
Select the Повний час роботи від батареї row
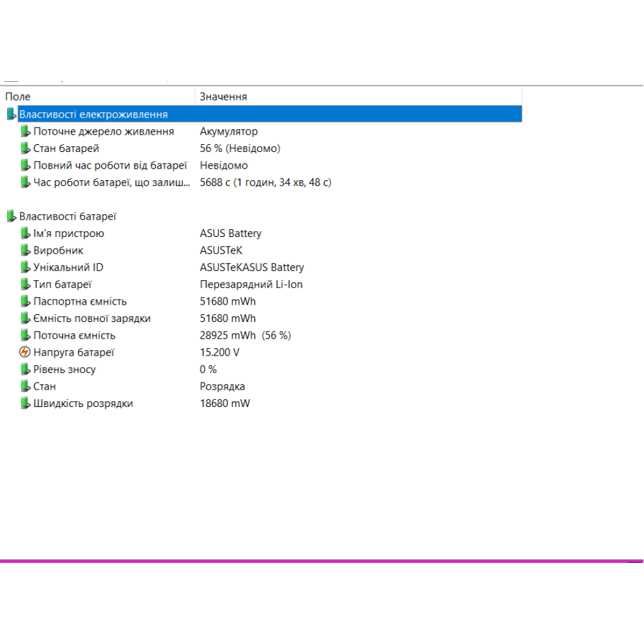pos(110,166)
